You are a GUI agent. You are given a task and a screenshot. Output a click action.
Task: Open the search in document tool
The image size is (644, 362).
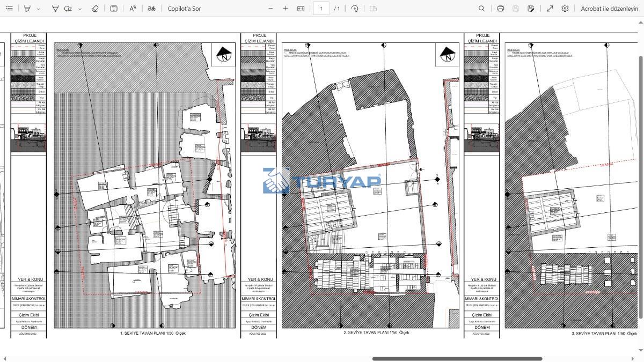tap(481, 9)
